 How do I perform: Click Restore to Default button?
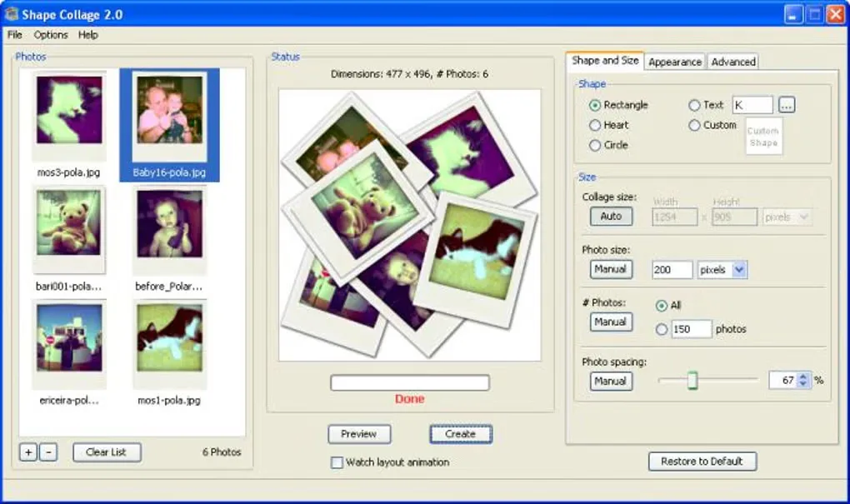point(702,462)
